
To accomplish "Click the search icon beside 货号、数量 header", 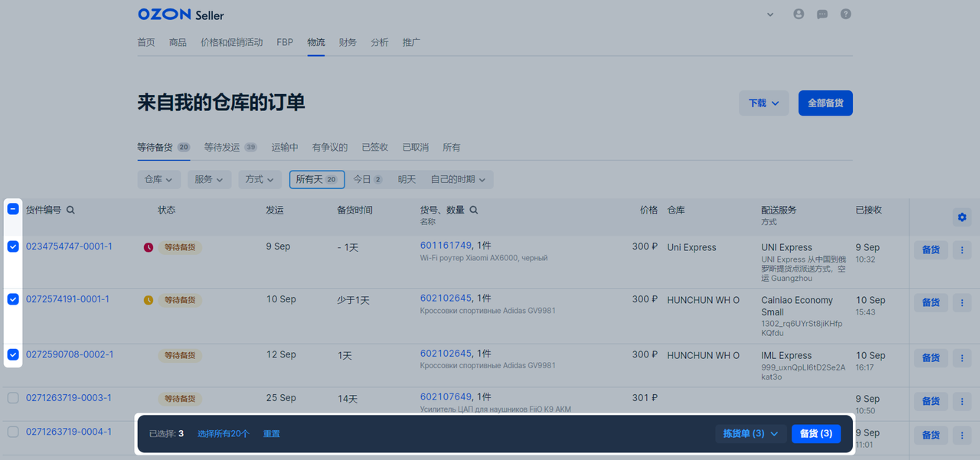I will coord(475,209).
